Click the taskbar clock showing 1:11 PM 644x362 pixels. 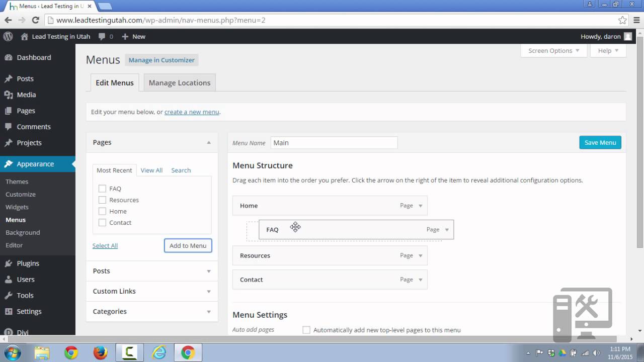coord(619,353)
